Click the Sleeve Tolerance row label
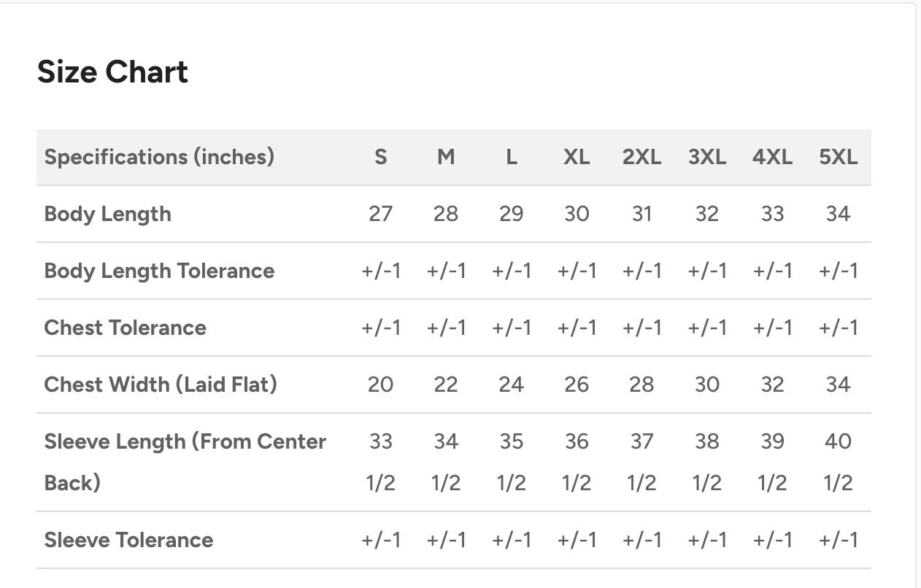This screenshot has width=921, height=588. tap(128, 540)
